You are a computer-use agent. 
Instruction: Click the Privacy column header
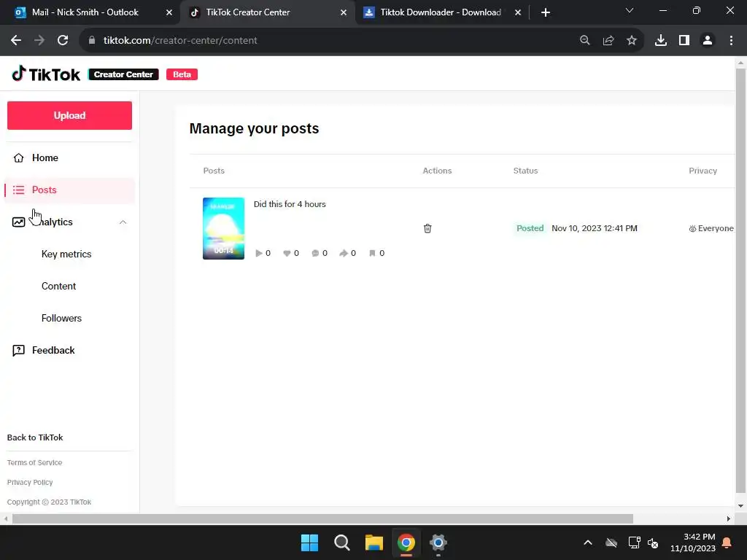click(x=703, y=171)
